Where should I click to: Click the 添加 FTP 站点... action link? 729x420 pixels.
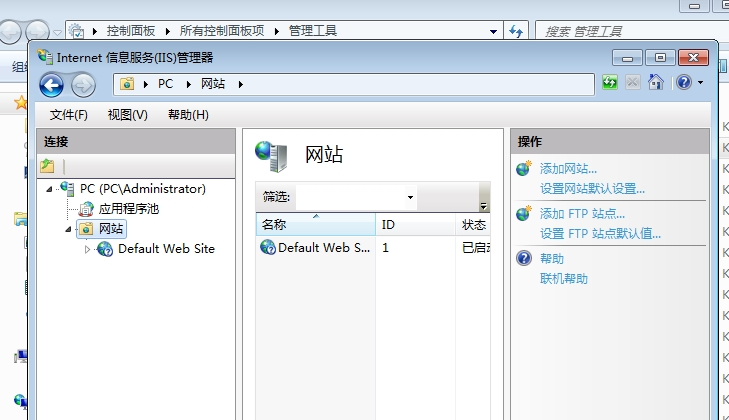[582, 213]
